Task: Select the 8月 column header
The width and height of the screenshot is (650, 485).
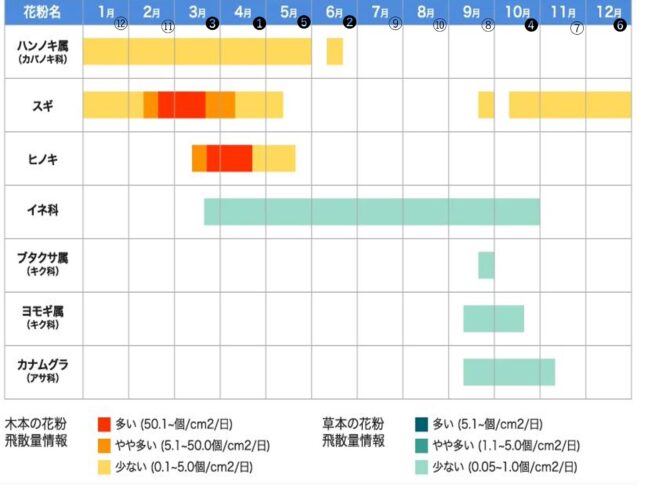Action: pyautogui.click(x=426, y=12)
